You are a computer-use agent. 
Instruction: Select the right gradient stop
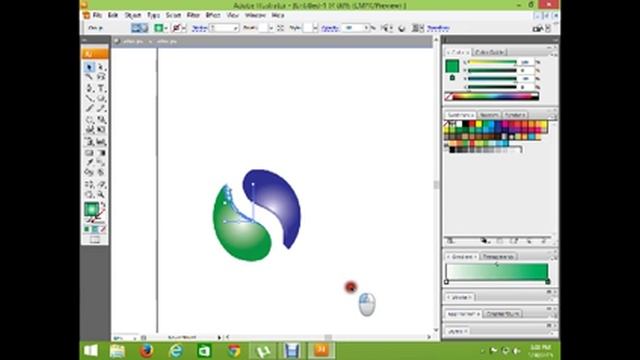click(x=548, y=282)
